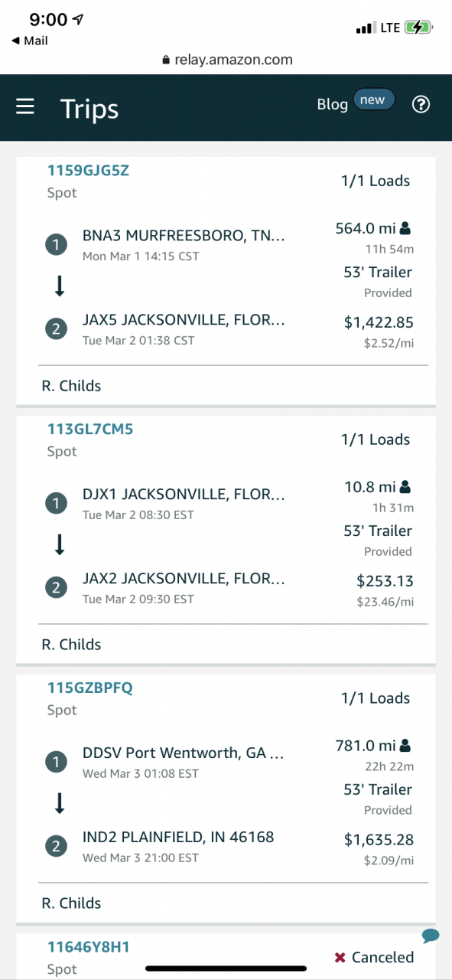This screenshot has width=452, height=980.
Task: Tap the relay.amazon.com address bar
Action: pyautogui.click(x=226, y=60)
